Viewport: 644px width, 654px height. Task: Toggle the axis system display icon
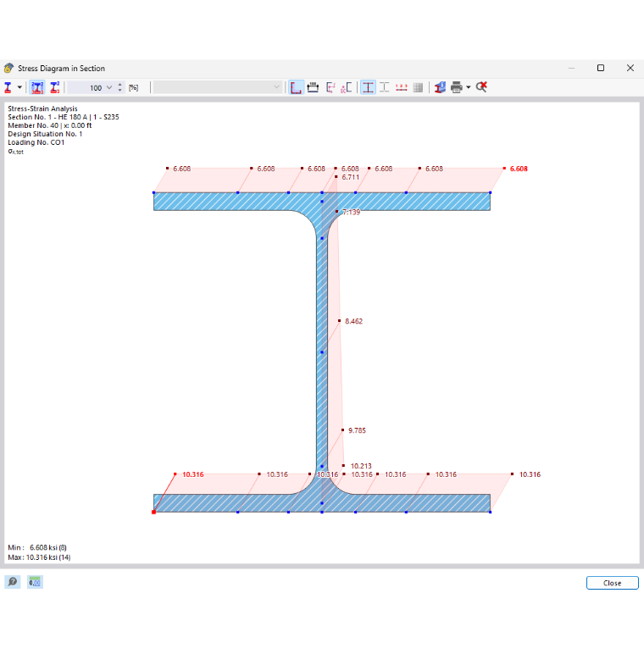(x=296, y=87)
